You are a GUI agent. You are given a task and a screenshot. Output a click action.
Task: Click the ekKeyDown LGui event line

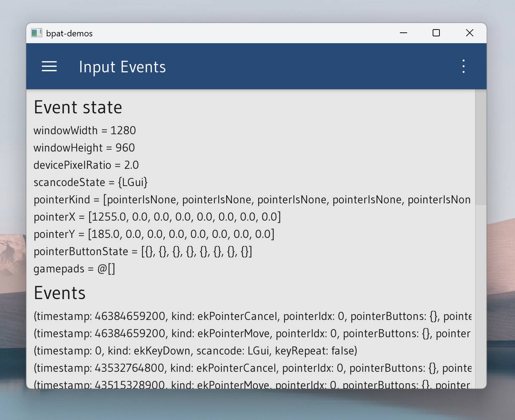[x=195, y=351]
